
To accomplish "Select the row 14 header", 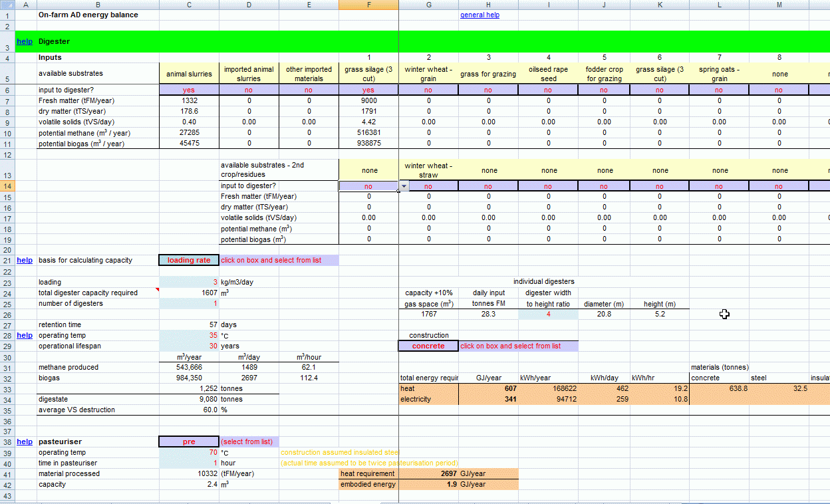I will pyautogui.click(x=7, y=187).
